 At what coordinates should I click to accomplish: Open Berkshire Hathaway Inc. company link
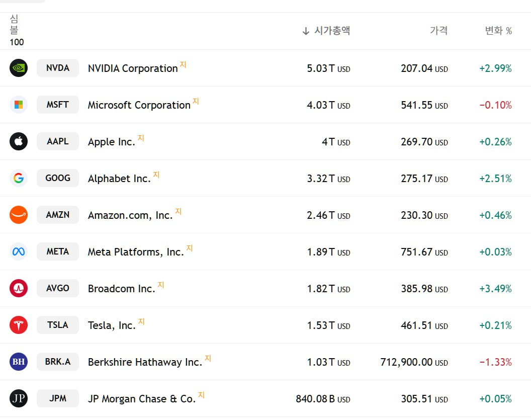(145, 362)
